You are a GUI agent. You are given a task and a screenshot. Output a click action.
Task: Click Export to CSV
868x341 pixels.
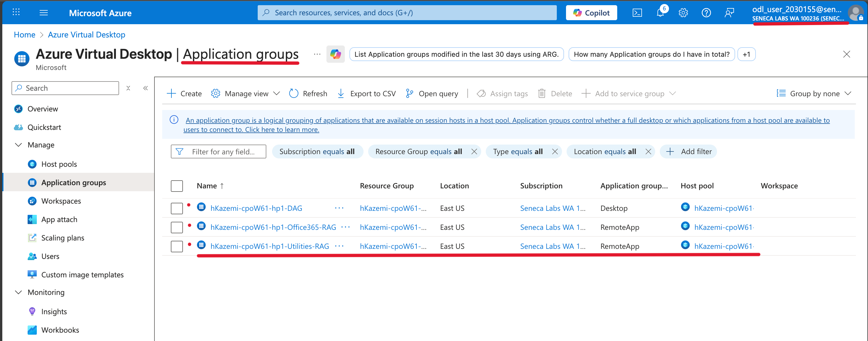(x=366, y=93)
